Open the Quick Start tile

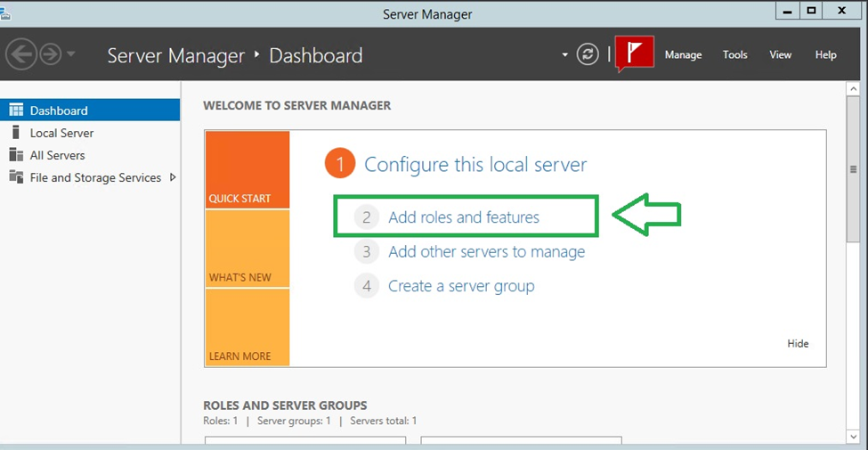click(247, 169)
